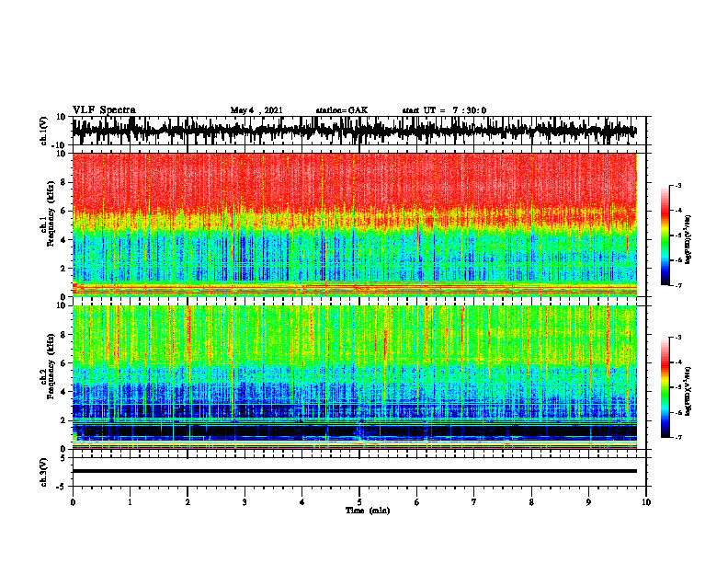Viewport: 728px width, 563px height.
Task: Click the time axis tick label "3"
Action: (x=245, y=502)
